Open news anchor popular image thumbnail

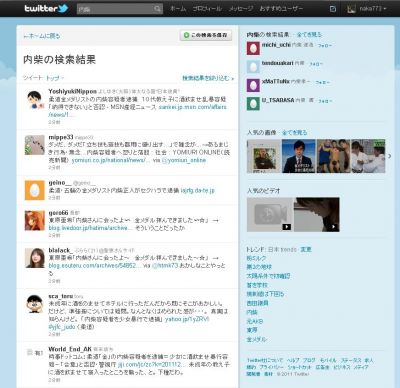pyautogui.click(x=298, y=156)
